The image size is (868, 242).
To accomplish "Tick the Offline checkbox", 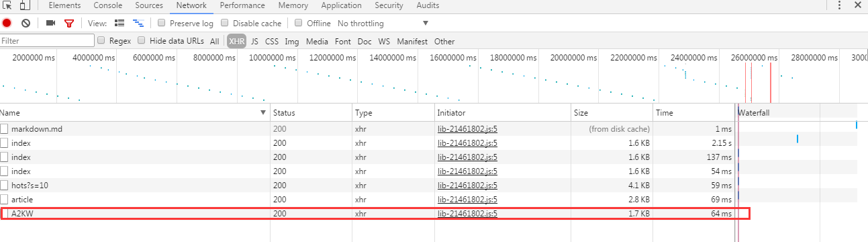I will (x=299, y=23).
